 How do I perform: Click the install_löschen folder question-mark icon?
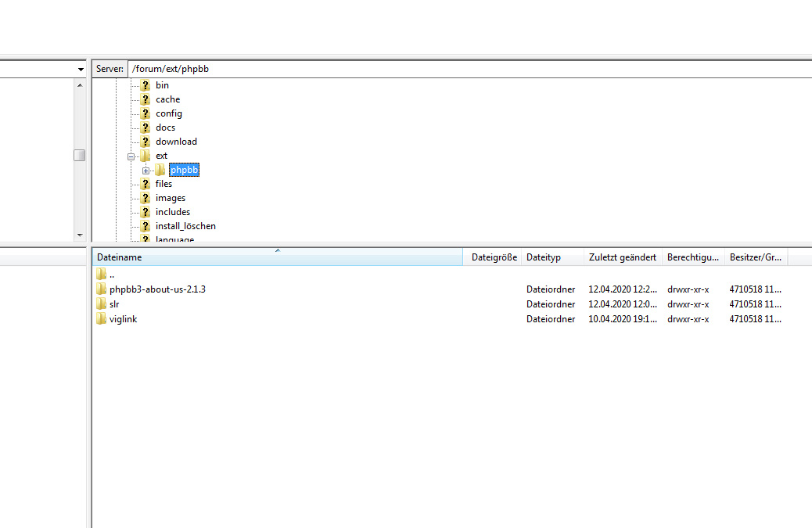pos(146,226)
